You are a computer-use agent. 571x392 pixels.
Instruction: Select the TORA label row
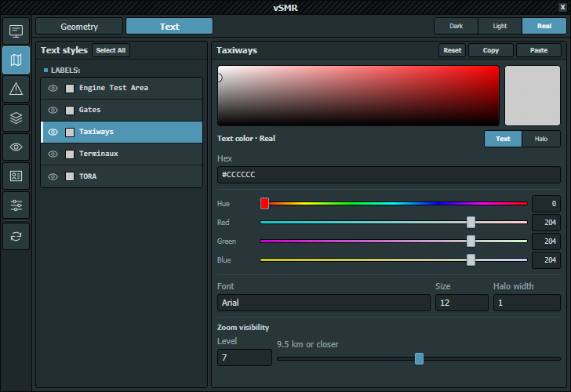point(122,176)
